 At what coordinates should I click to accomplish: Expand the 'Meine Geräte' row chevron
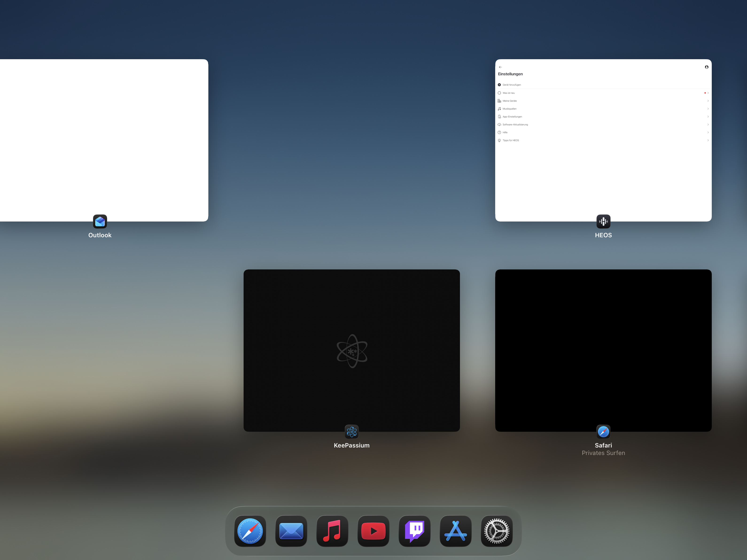(x=708, y=101)
